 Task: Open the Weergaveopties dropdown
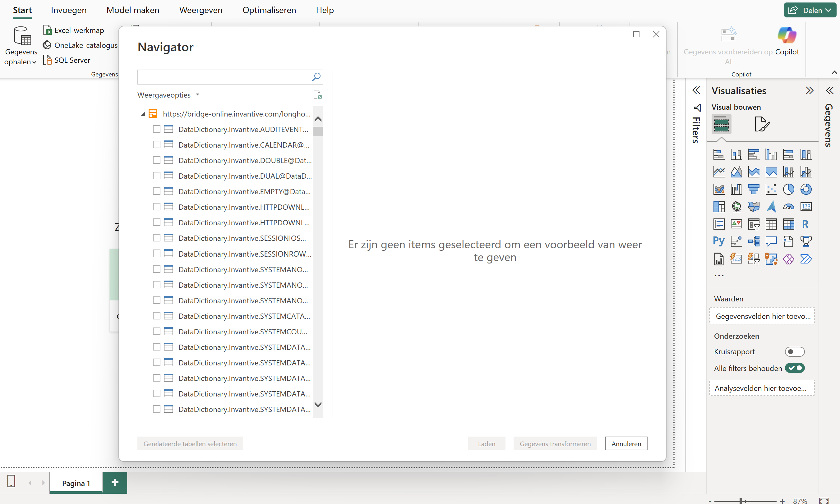pos(168,95)
